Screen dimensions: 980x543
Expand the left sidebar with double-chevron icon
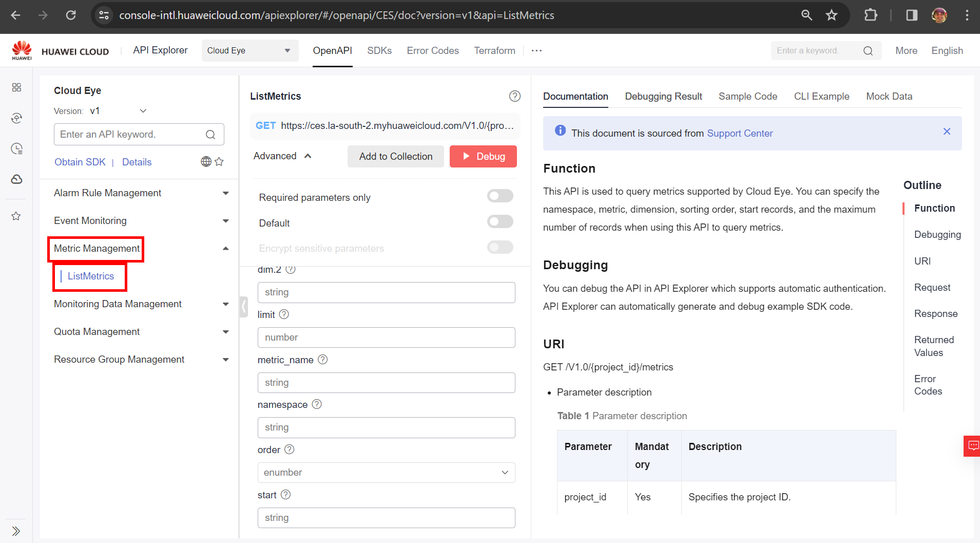click(x=16, y=531)
